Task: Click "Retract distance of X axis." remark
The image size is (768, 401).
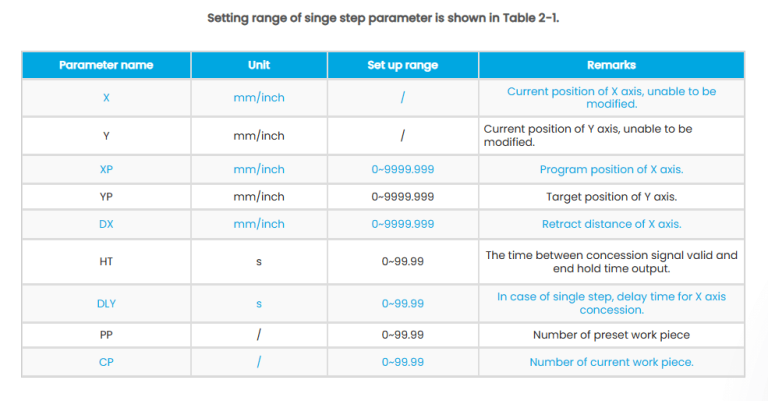Action: click(x=611, y=224)
